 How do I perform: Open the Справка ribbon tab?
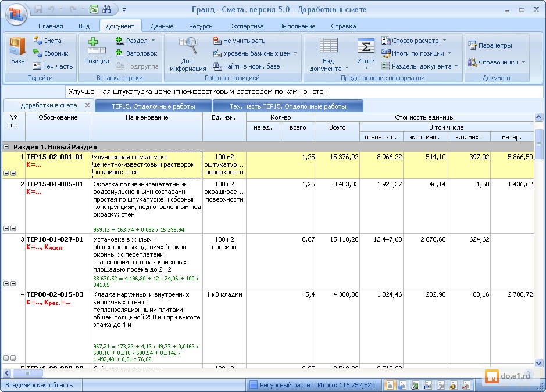(x=343, y=26)
